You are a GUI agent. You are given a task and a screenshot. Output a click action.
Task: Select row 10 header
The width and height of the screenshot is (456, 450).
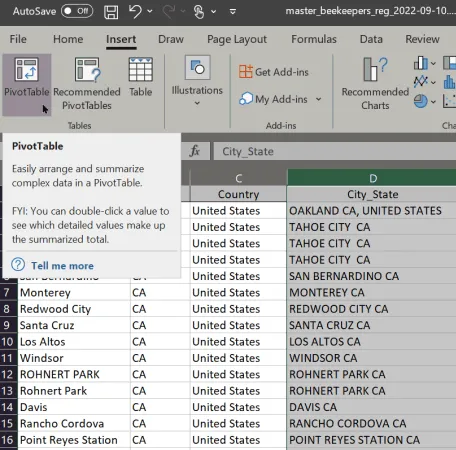[x=8, y=342]
